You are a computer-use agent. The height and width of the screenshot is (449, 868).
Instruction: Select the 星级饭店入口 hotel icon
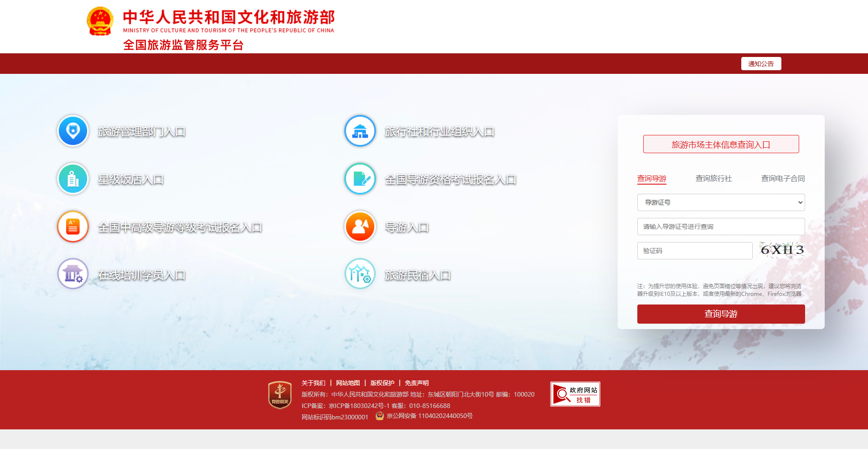tap(72, 179)
